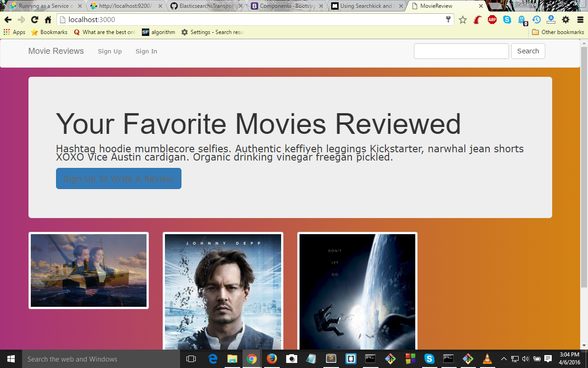This screenshot has width=588, height=368.
Task: Open Windows Start menu
Action: [x=11, y=359]
